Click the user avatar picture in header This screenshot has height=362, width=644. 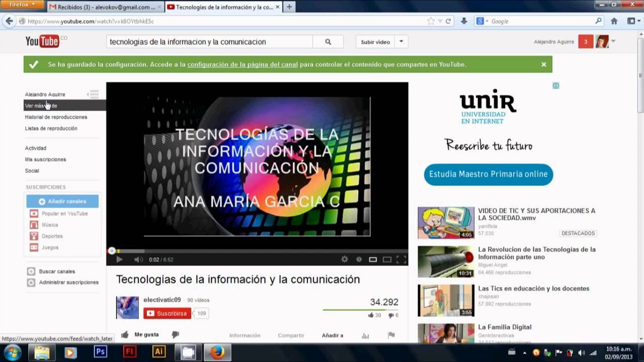pyautogui.click(x=602, y=42)
